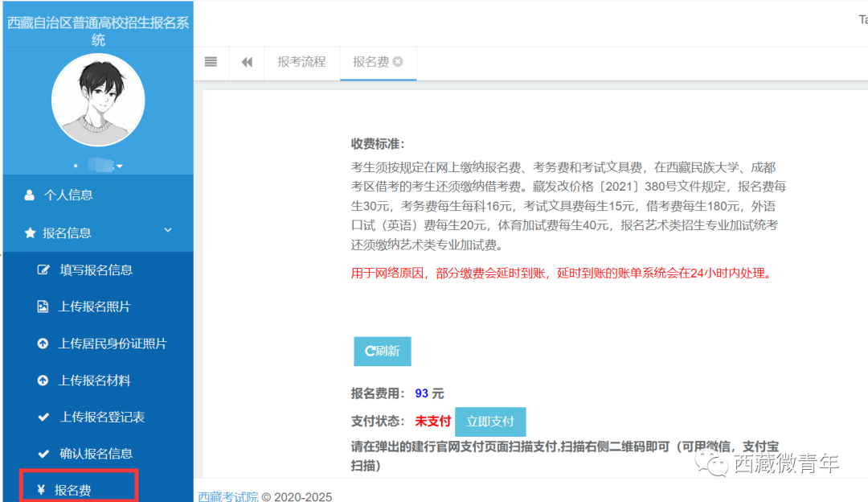The height and width of the screenshot is (502, 868).
Task: Click the checkmark icon beside 上传报名登记表
Action: tap(44, 416)
